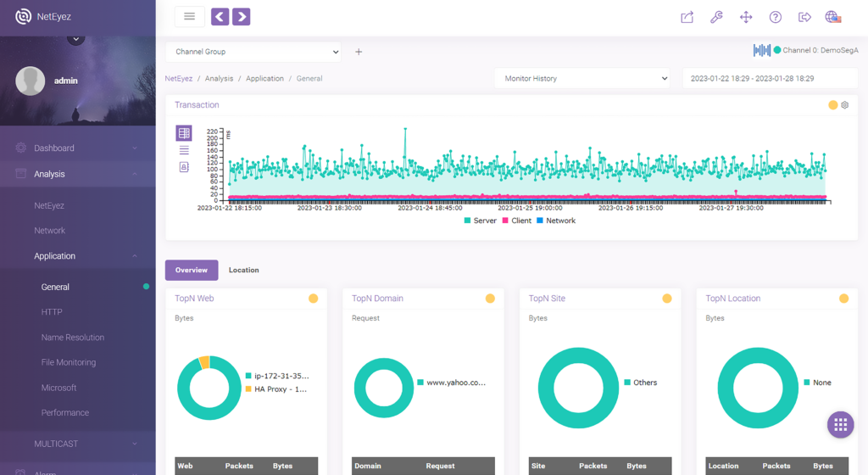Screen dimensions: 868x475
Task: Click the logout icon
Action: [805, 17]
